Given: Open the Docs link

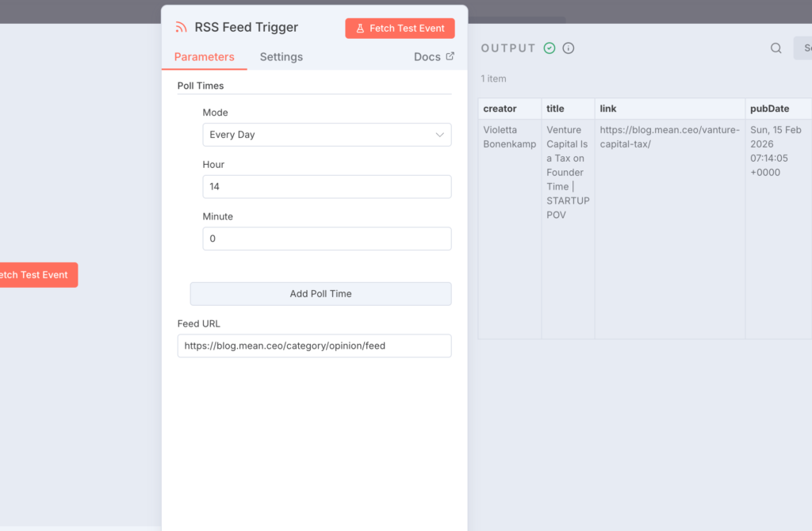Looking at the screenshot, I should (x=428, y=56).
